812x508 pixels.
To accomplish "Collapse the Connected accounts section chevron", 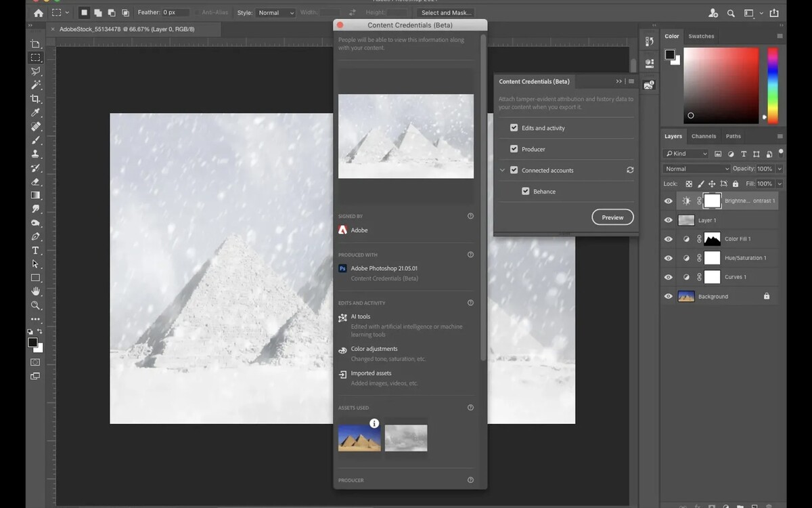I will (502, 170).
